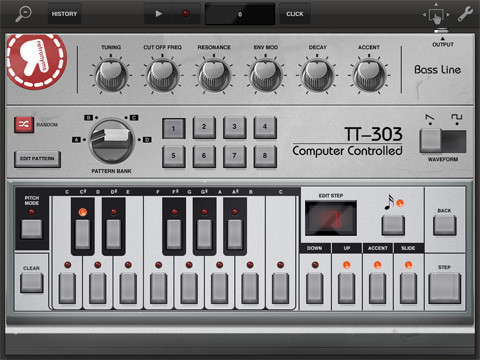This screenshot has width=480, height=360.
Task: Open settings with the wrench icon
Action: [465, 14]
